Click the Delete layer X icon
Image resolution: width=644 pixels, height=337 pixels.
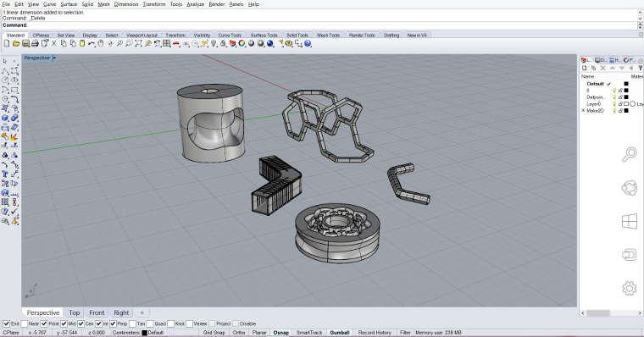602,68
